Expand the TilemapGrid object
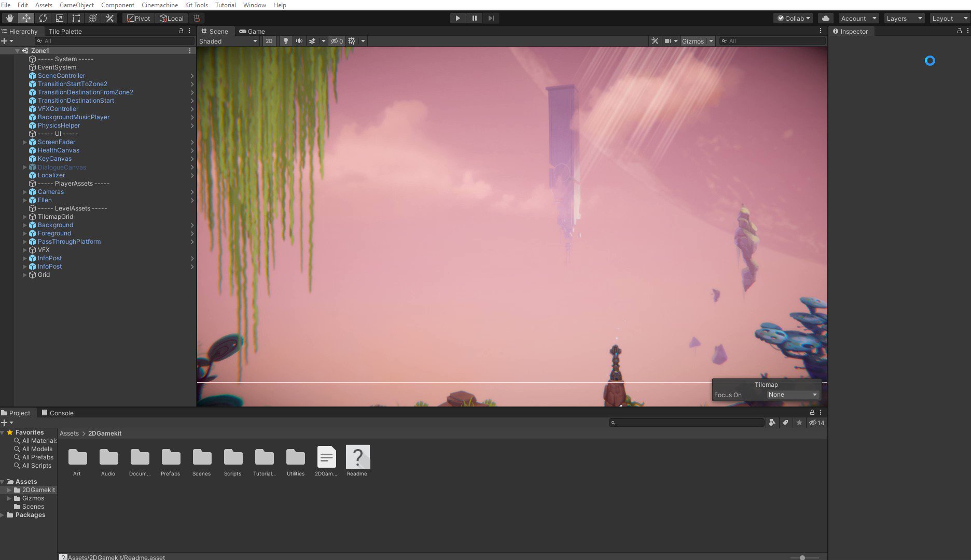This screenshot has height=560, width=971. (24, 217)
